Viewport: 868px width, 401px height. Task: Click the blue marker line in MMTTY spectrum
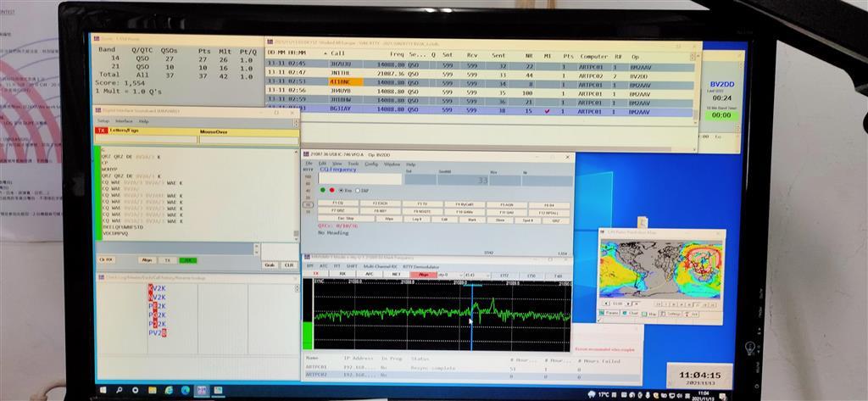point(471,319)
